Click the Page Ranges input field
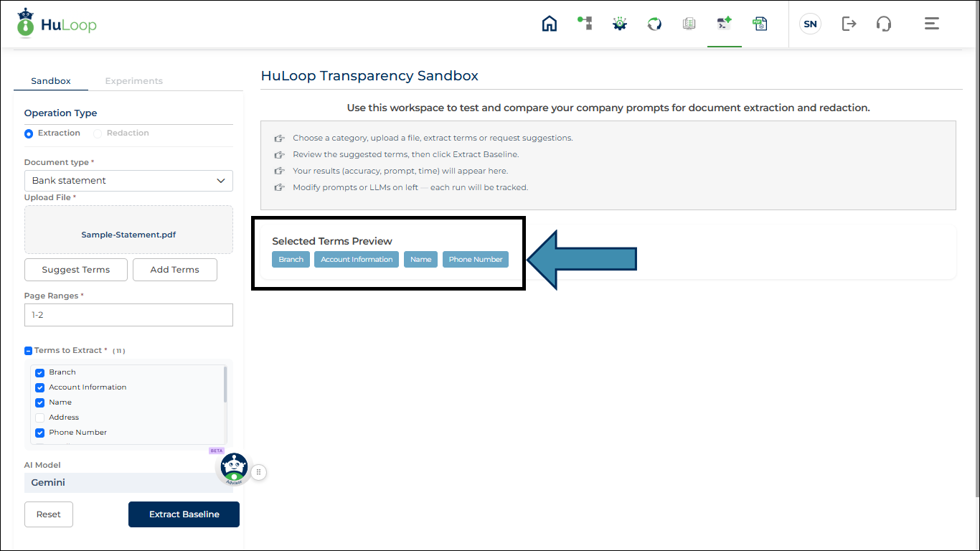The image size is (980, 551). [x=128, y=315]
